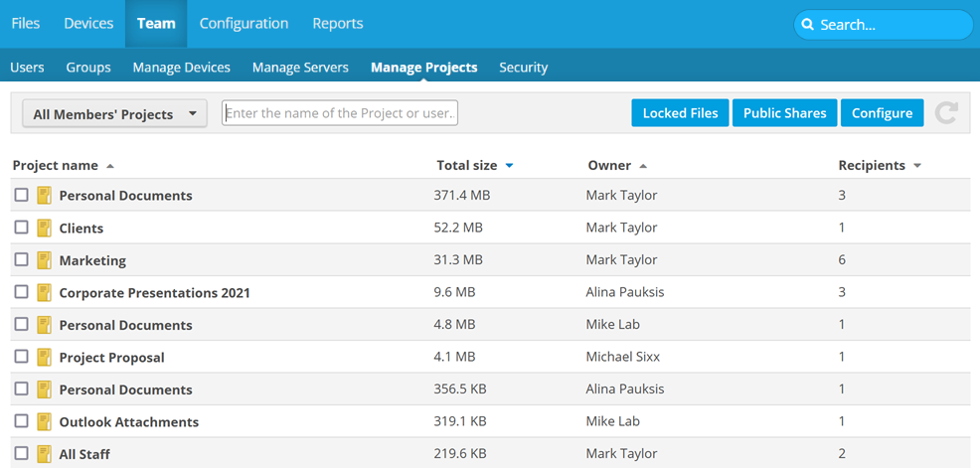The height and width of the screenshot is (468, 980).
Task: Select the Outlook Attachments row checkbox
Action: [x=21, y=421]
